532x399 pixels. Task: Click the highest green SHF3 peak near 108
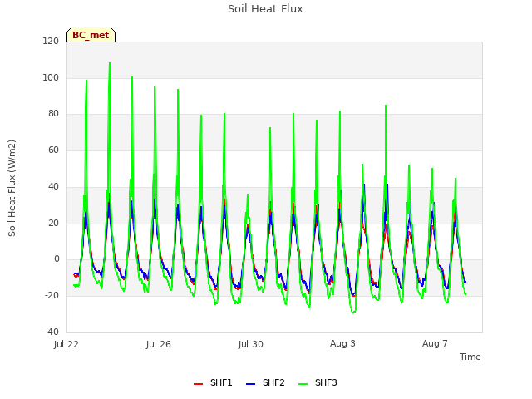pos(110,63)
